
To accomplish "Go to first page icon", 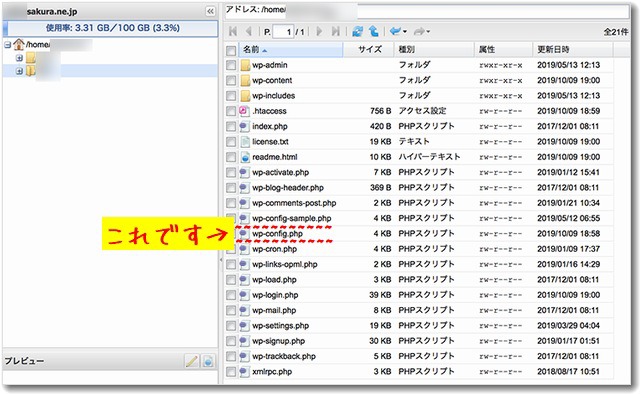I will pos(233,31).
